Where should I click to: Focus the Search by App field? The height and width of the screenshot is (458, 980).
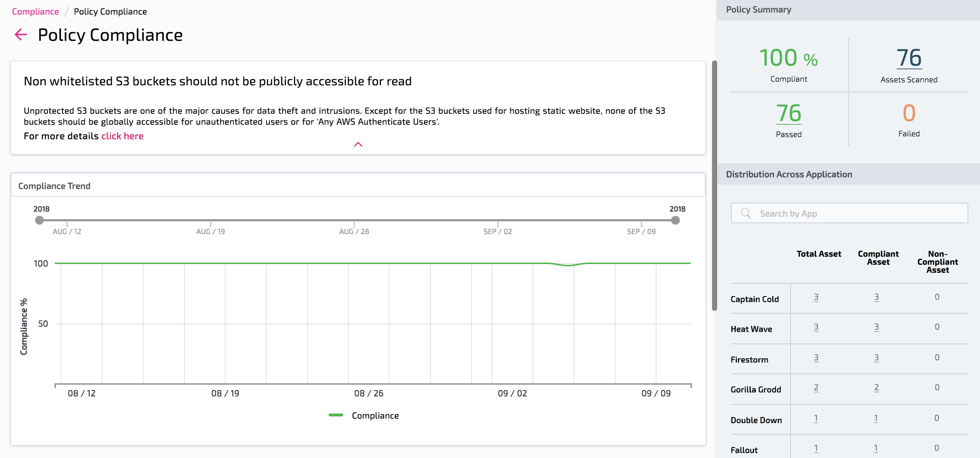tap(860, 213)
